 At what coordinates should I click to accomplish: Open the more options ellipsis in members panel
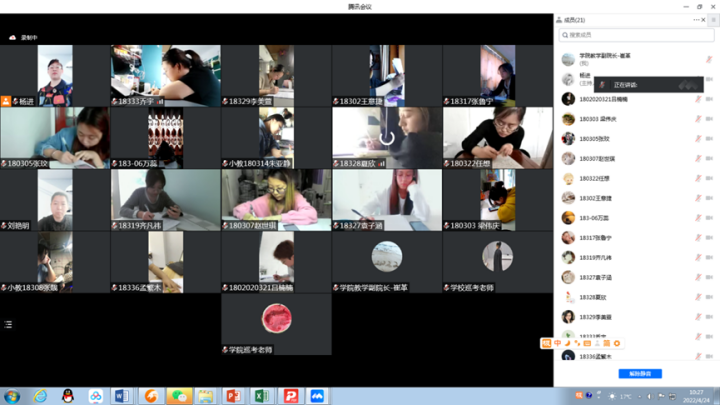pos(696,20)
